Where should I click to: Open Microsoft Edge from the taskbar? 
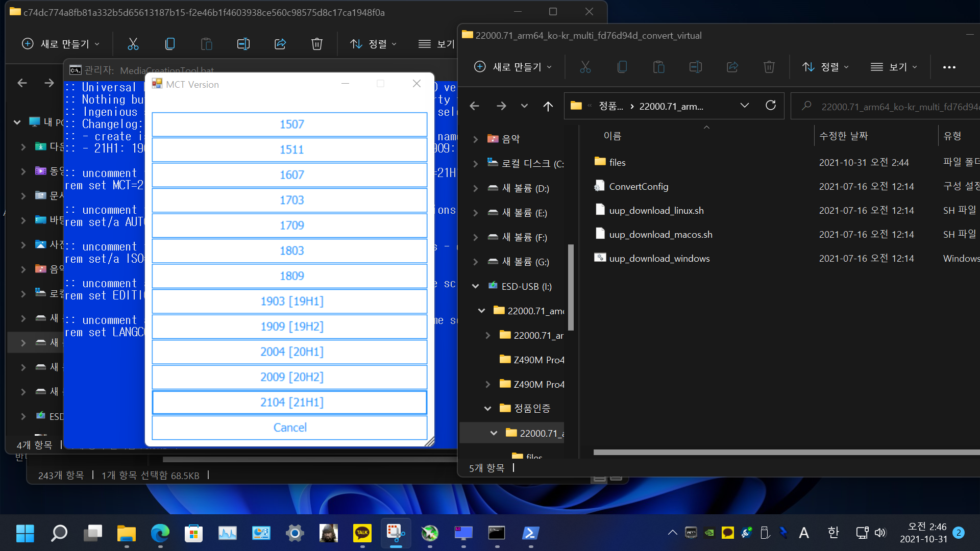click(160, 533)
